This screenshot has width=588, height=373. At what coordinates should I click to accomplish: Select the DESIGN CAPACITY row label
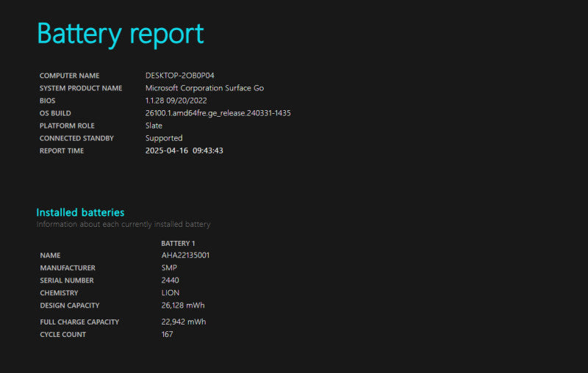(x=69, y=305)
